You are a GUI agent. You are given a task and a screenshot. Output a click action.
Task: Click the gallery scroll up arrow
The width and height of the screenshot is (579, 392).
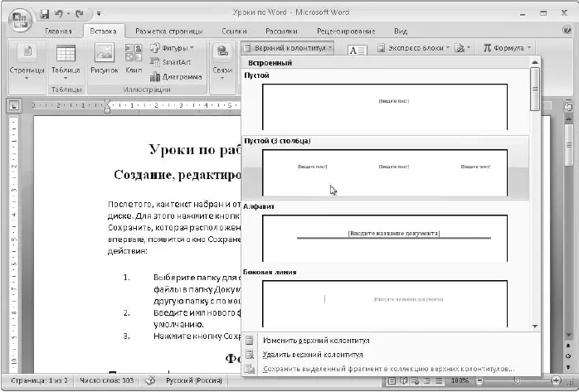point(535,62)
